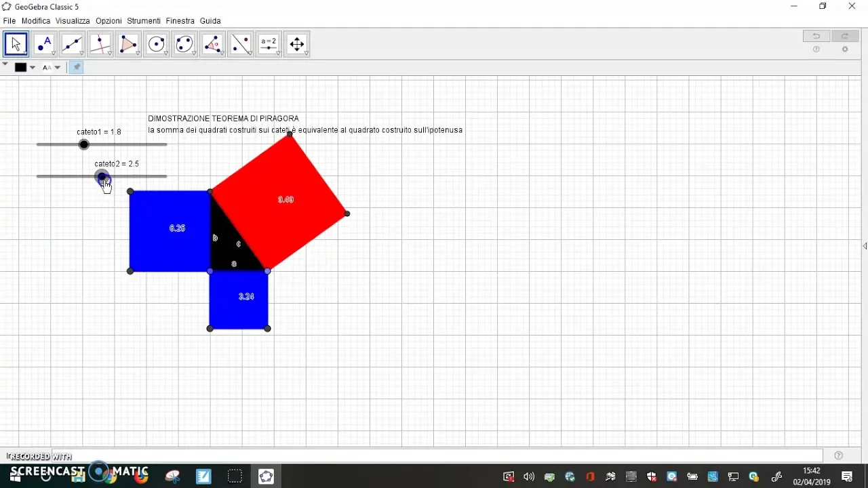Screen dimensions: 868x488
Task: Click the title text DIMOSTRAZIONE TEOREMA DI PIRAGORA
Action: [x=224, y=119]
